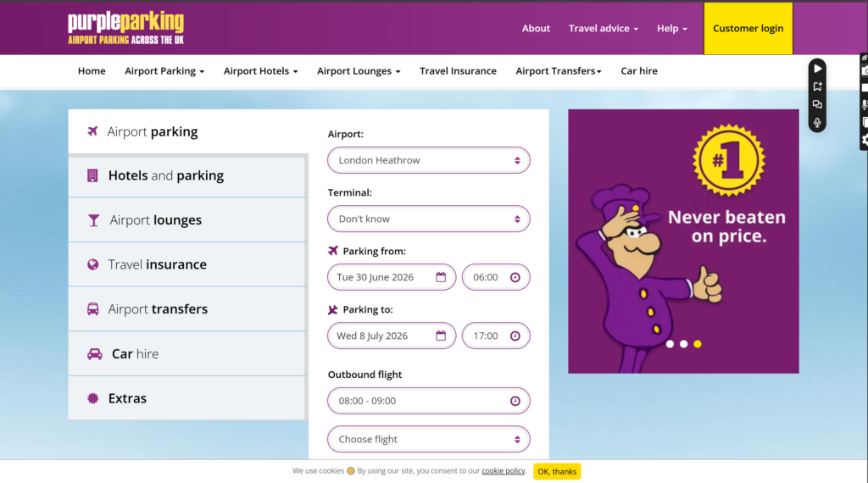Click the add bookmark icon in floating toolbar

pos(818,86)
